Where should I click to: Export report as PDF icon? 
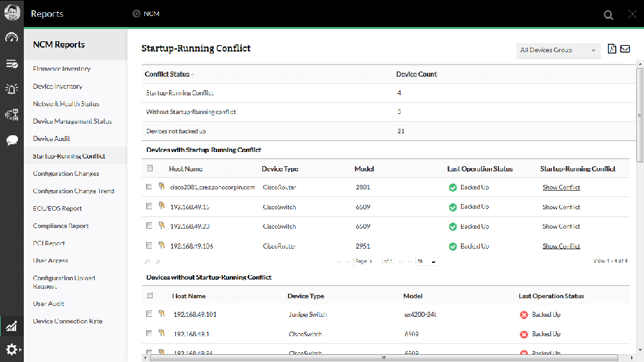pos(612,49)
